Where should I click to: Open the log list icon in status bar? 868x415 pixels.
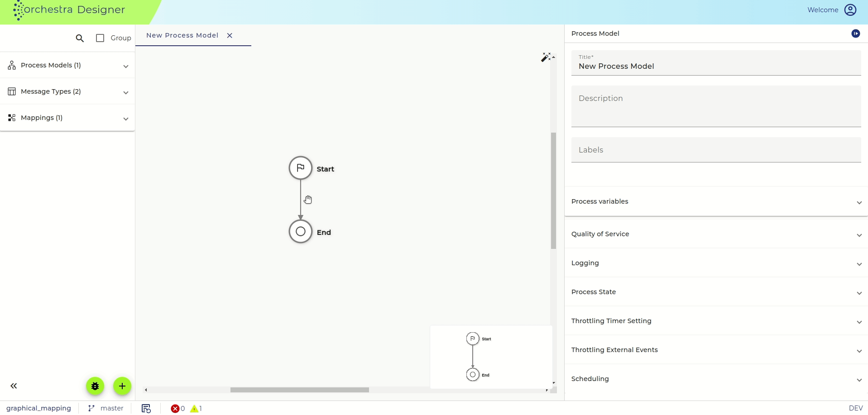click(146, 408)
